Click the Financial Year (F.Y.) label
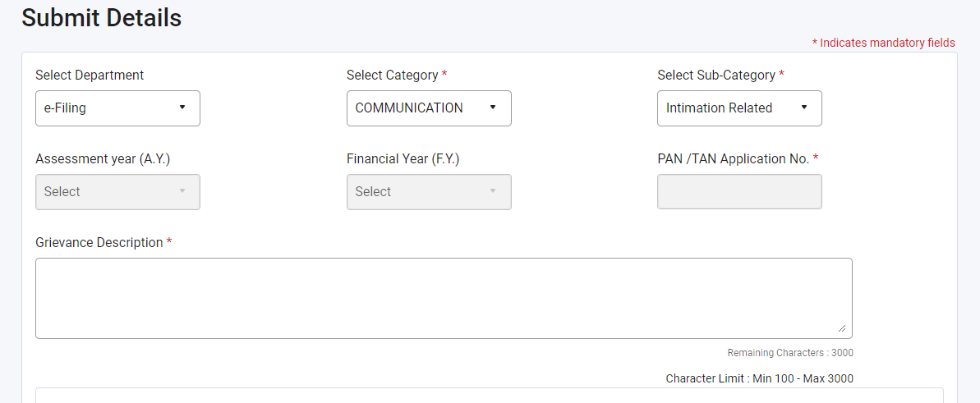Image resolution: width=980 pixels, height=403 pixels. (x=403, y=159)
